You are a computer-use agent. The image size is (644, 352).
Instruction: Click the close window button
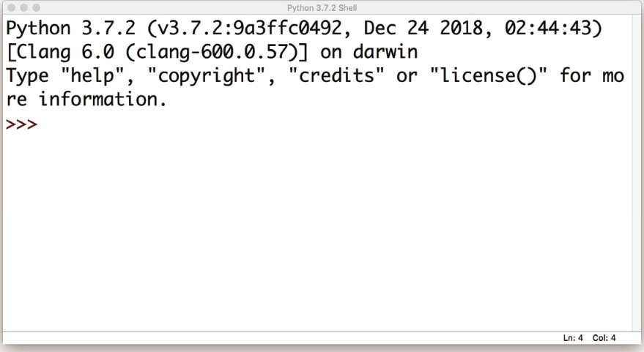point(12,8)
